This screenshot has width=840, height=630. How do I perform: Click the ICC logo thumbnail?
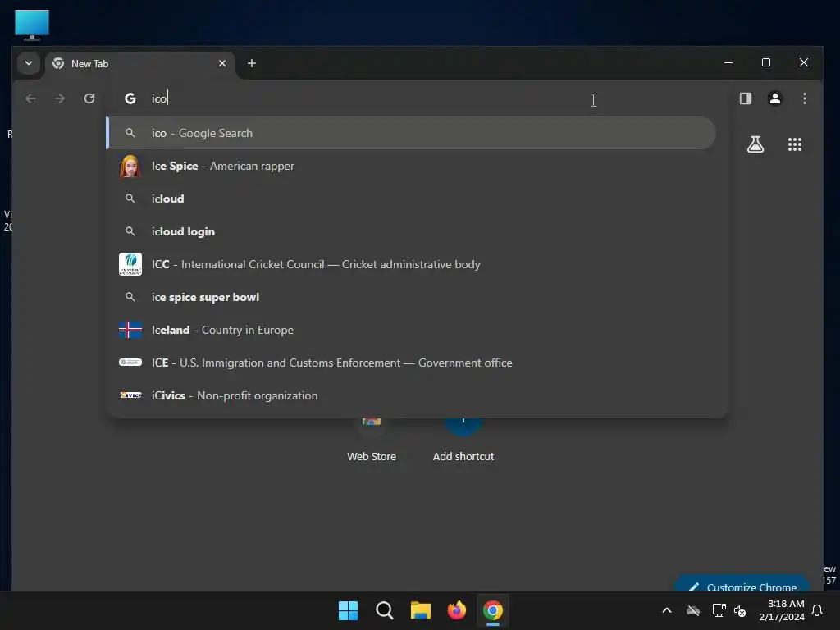(x=130, y=264)
